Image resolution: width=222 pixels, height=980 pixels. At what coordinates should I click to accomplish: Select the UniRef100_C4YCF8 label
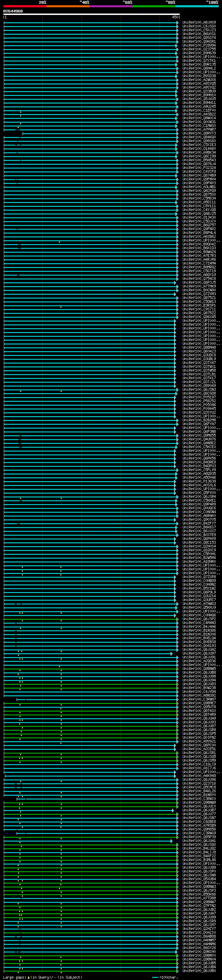pyautogui.click(x=199, y=172)
